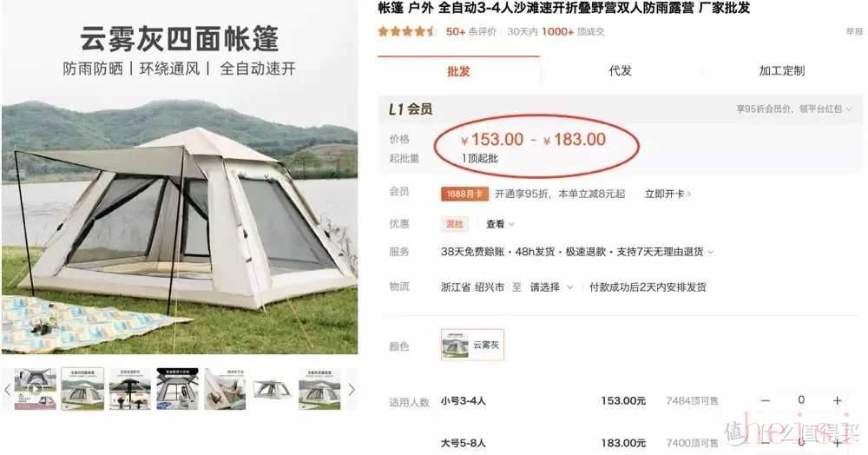Select the 批发 tab
This screenshot has height=455, width=868.
458,71
